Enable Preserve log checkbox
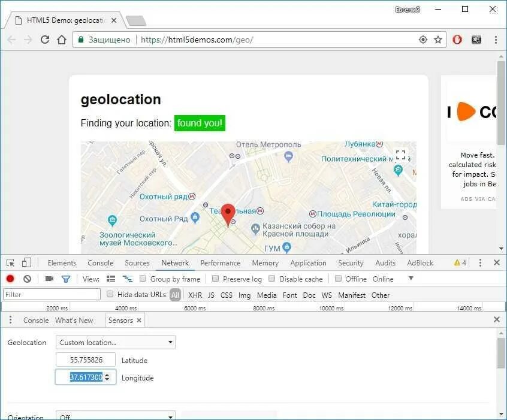This screenshot has height=420, width=507. tap(215, 279)
